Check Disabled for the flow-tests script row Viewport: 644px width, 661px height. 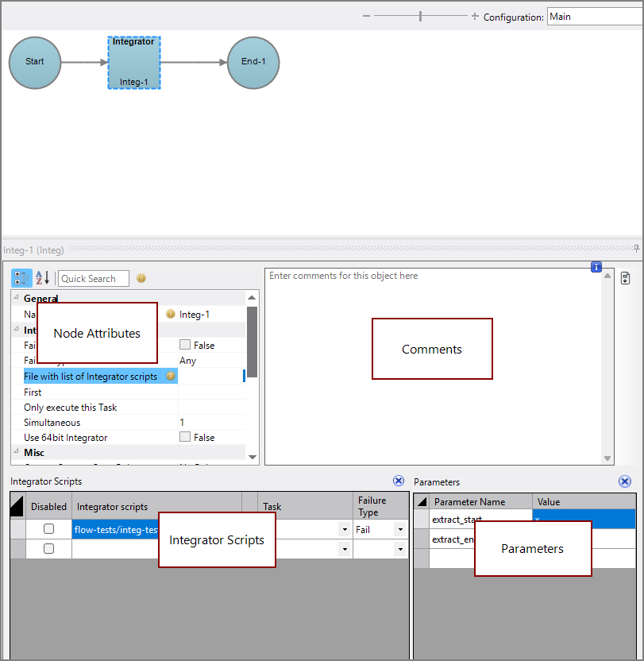click(x=49, y=528)
